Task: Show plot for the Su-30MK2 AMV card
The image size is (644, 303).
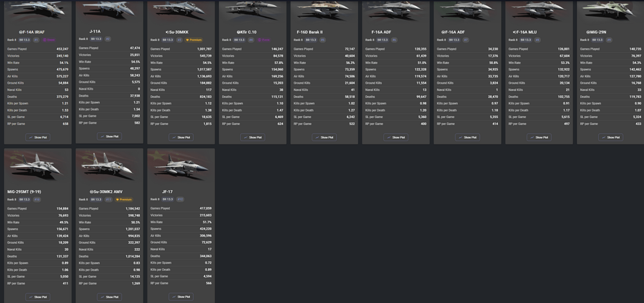Action: click(109, 297)
